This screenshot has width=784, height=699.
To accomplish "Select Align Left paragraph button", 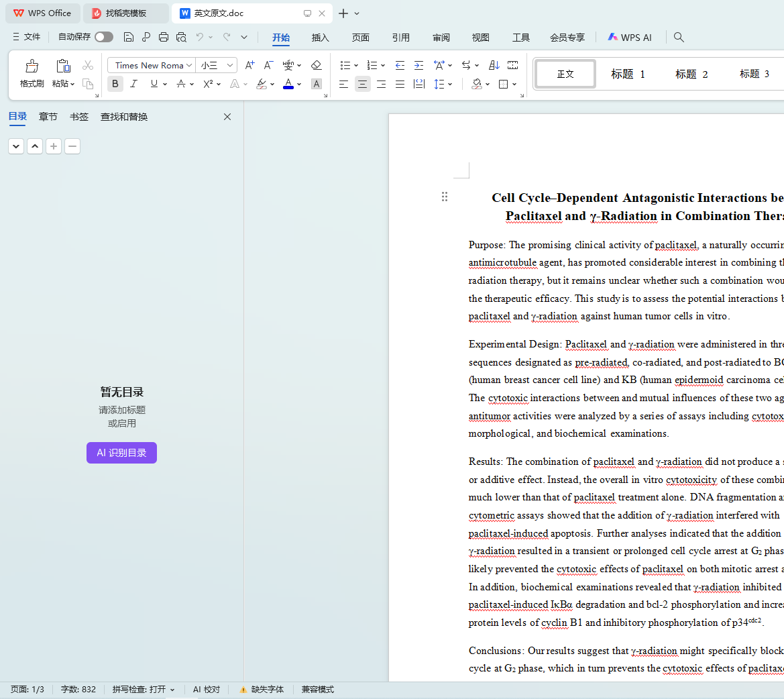I will pos(343,84).
